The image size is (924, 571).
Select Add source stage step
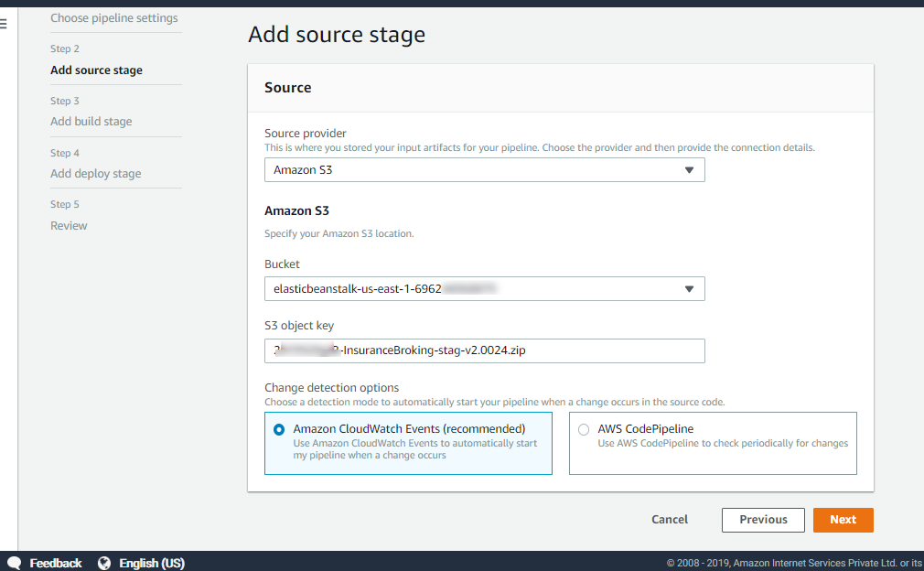96,70
